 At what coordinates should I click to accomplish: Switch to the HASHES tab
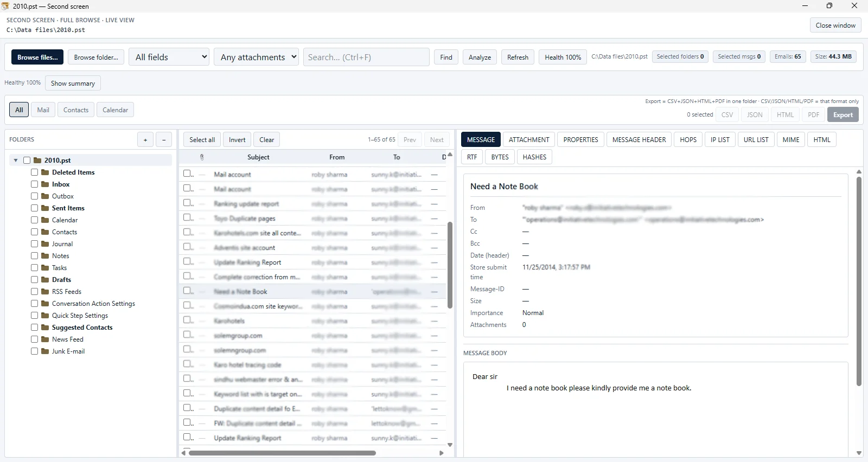[x=534, y=157]
